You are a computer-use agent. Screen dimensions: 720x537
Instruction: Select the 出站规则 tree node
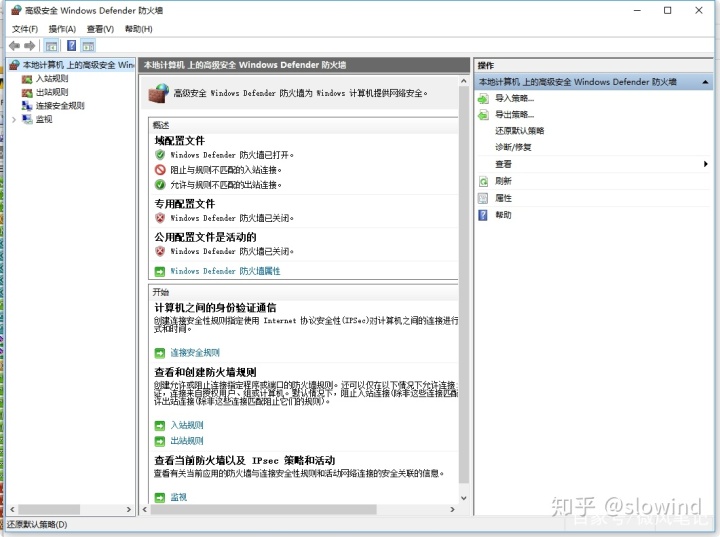coord(52,92)
